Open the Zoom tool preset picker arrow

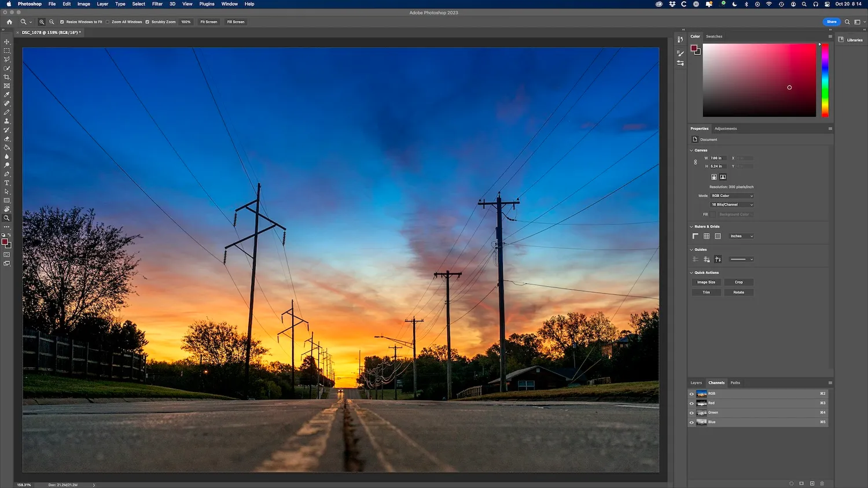pos(31,22)
